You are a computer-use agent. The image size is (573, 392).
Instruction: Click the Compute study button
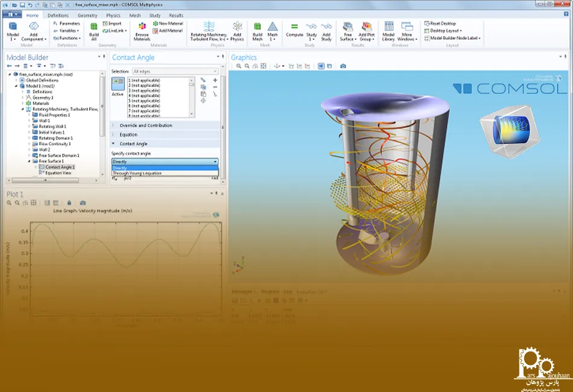(x=294, y=30)
